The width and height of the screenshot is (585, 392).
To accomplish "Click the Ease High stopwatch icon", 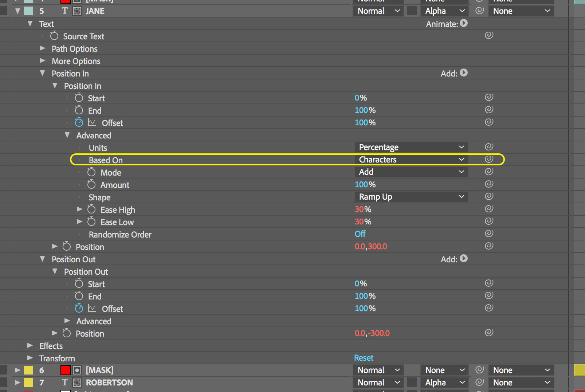I will pyautogui.click(x=91, y=209).
